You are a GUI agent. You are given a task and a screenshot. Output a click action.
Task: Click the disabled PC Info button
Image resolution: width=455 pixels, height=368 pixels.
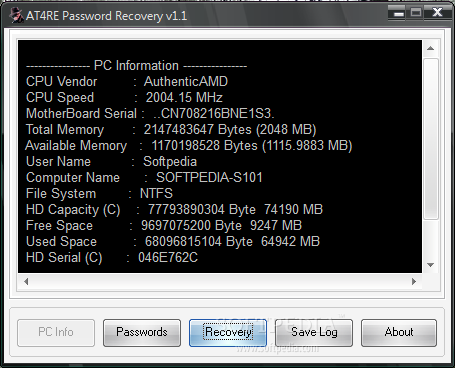[x=56, y=333]
